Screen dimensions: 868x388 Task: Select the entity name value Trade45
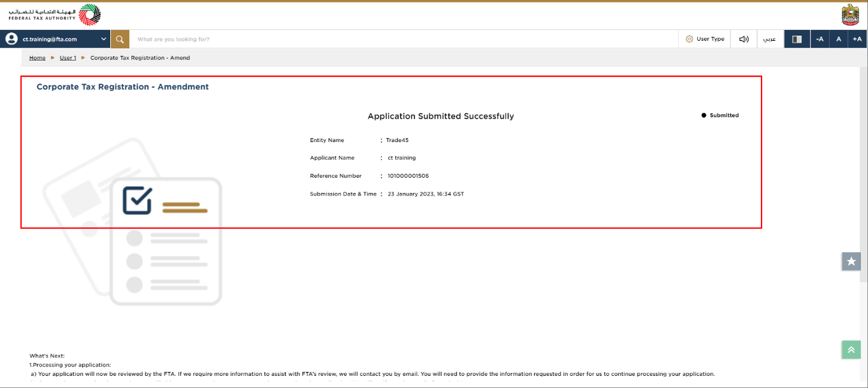click(x=397, y=140)
